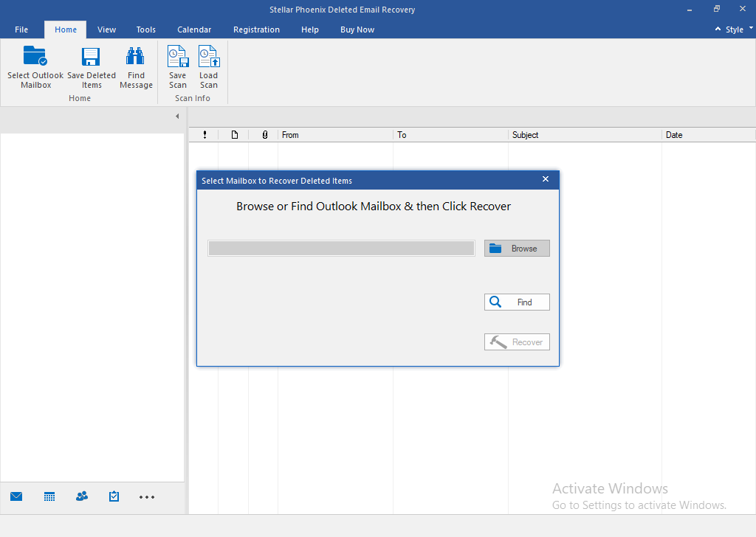
Task: Open the Calendar view icon in bottom bar
Action: (49, 496)
